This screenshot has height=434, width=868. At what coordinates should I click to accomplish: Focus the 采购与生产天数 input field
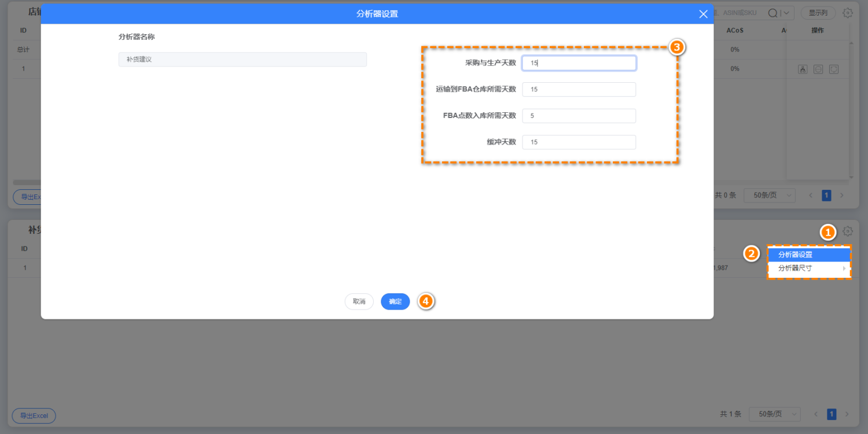(x=579, y=63)
